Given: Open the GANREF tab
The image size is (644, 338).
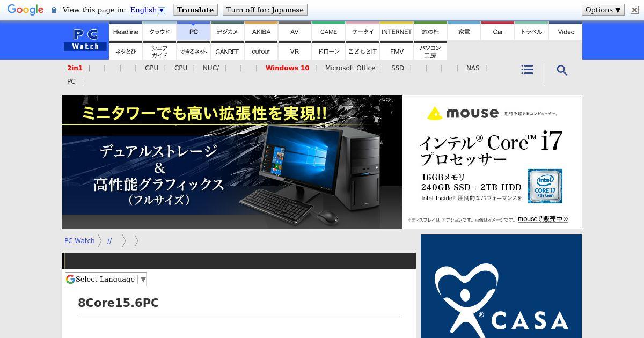Looking at the screenshot, I should [x=227, y=51].
